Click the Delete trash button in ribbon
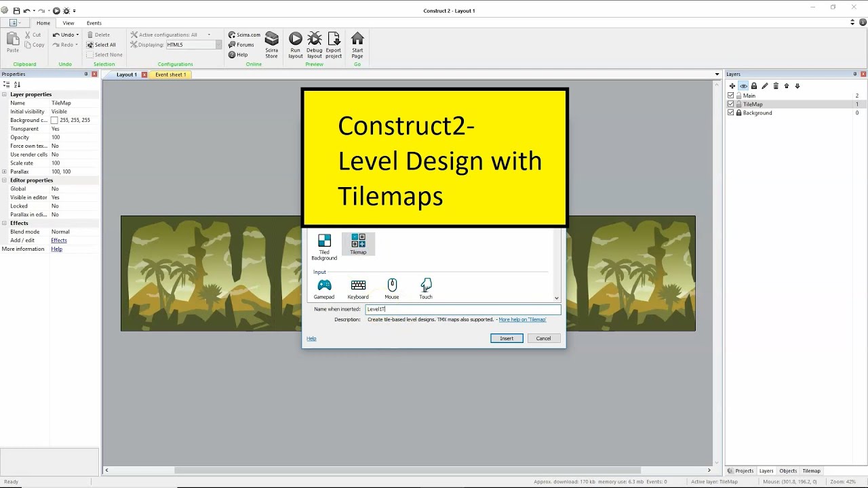The image size is (868, 488). pyautogui.click(x=98, y=35)
